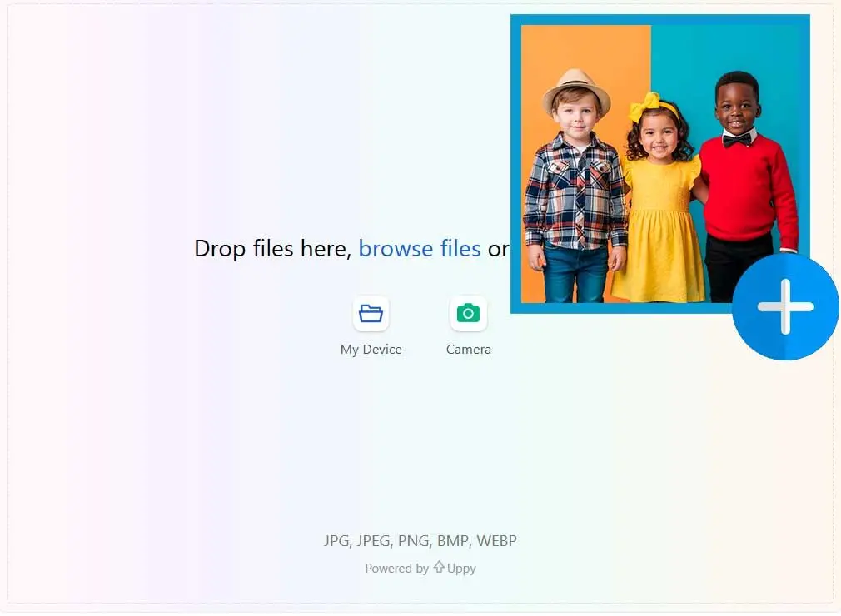Click the "Uppy" text link
The width and height of the screenshot is (841, 616).
pyautogui.click(x=461, y=569)
